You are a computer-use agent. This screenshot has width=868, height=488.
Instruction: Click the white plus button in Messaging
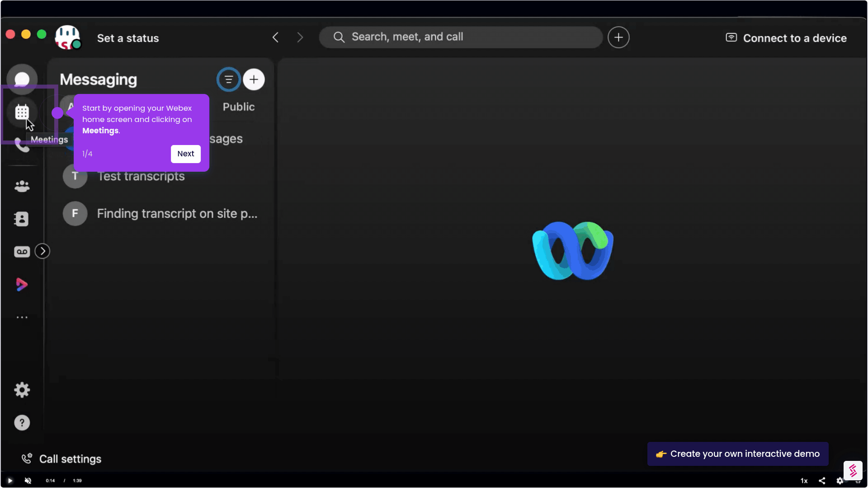pyautogui.click(x=254, y=80)
